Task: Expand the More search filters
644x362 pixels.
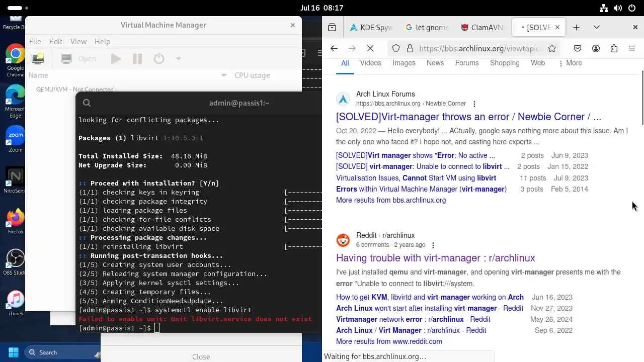Action: coord(570,63)
